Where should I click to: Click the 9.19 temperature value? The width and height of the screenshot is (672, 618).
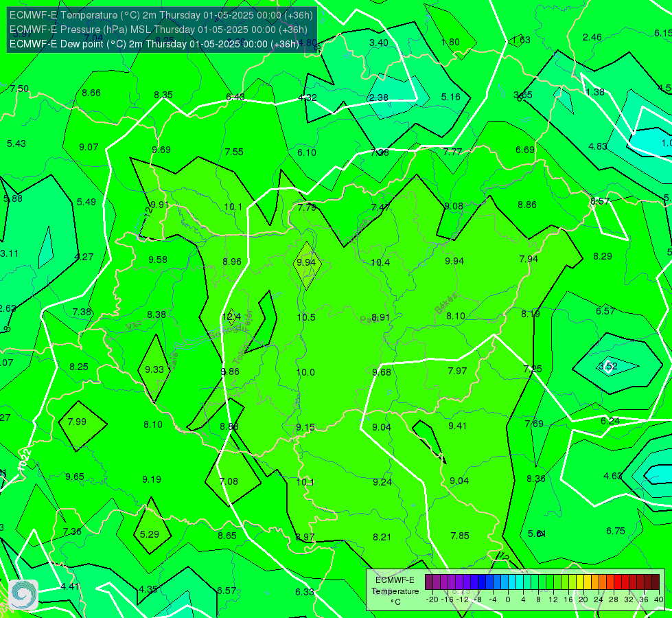pos(152,479)
